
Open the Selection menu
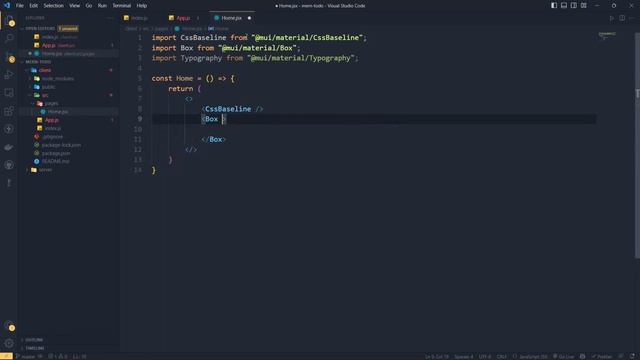(53, 6)
